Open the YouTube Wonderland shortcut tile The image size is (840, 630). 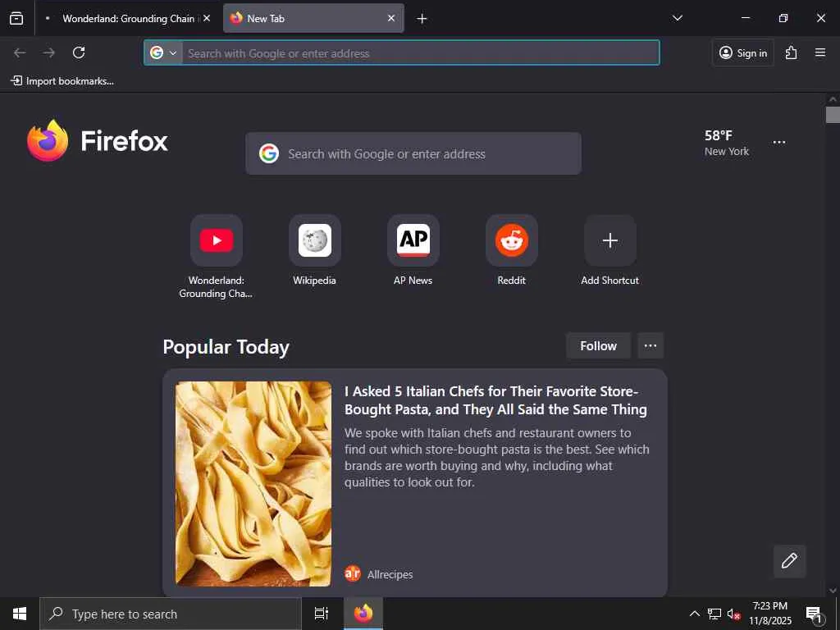[217, 240]
